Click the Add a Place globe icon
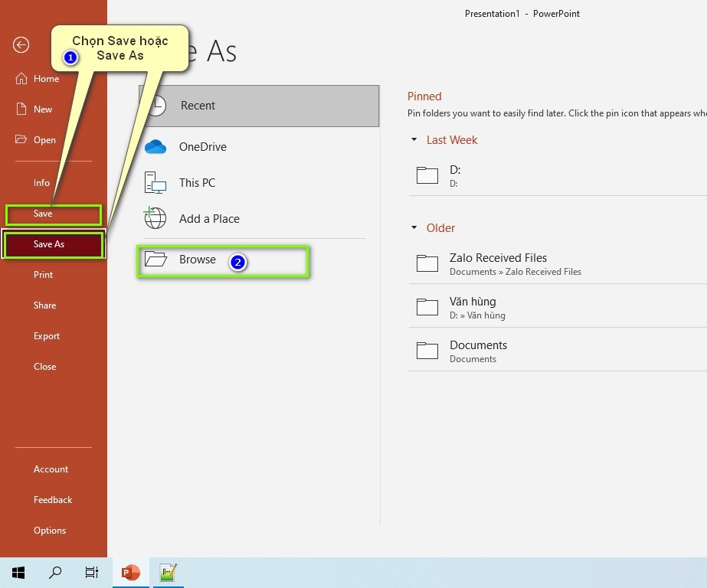 point(155,218)
